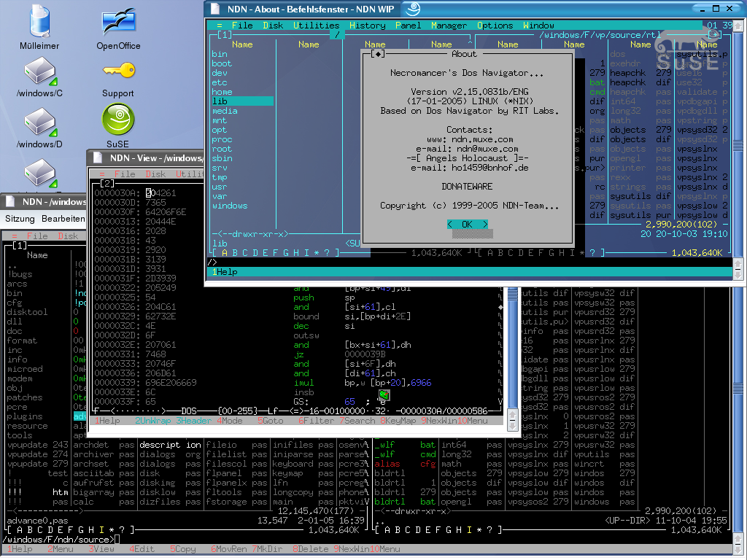747x560 pixels.
Task: Select the media directory in the left panel
Action: click(225, 111)
